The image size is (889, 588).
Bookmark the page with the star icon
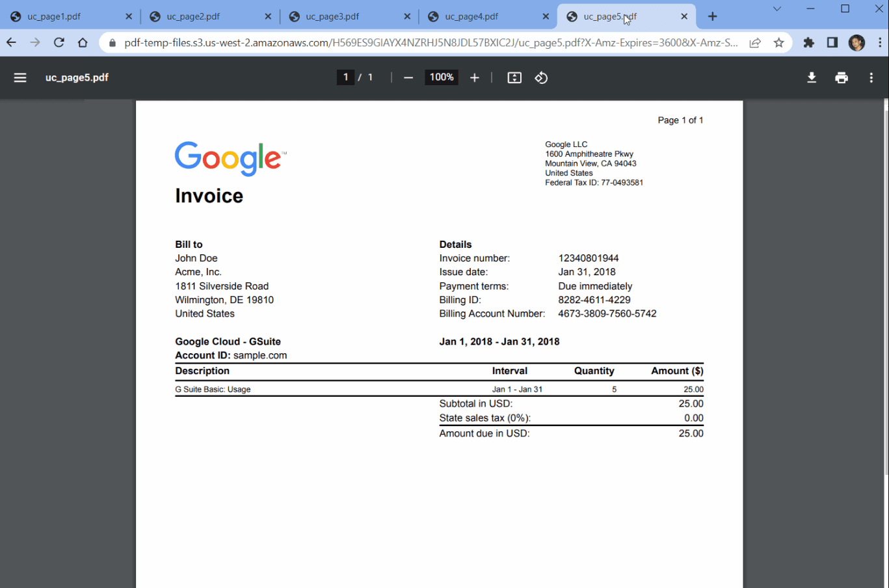(x=778, y=42)
